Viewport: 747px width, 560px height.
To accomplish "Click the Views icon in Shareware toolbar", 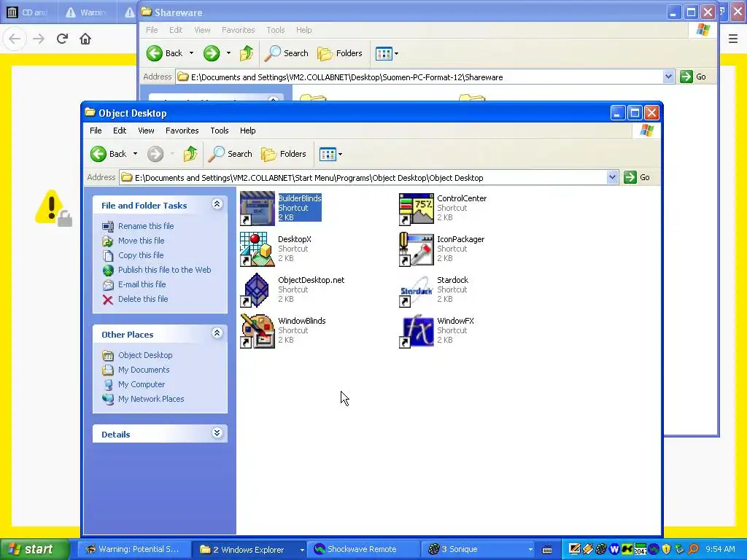I will coord(384,53).
